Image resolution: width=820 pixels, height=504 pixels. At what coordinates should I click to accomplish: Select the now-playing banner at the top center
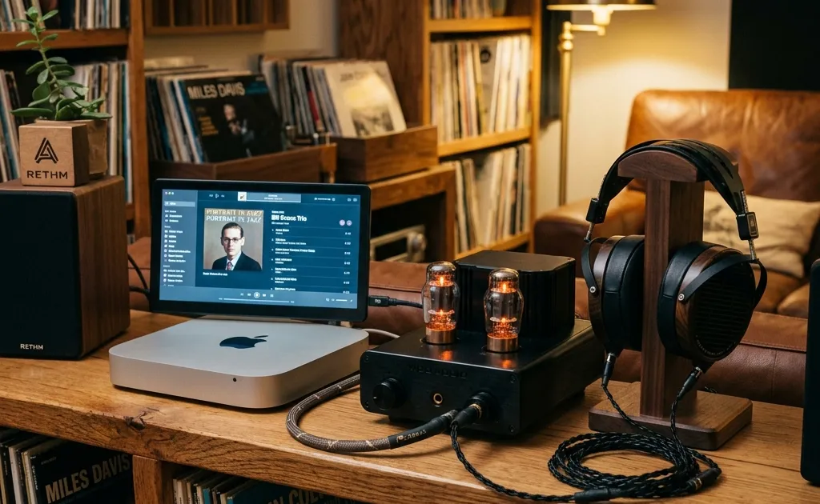point(272,196)
